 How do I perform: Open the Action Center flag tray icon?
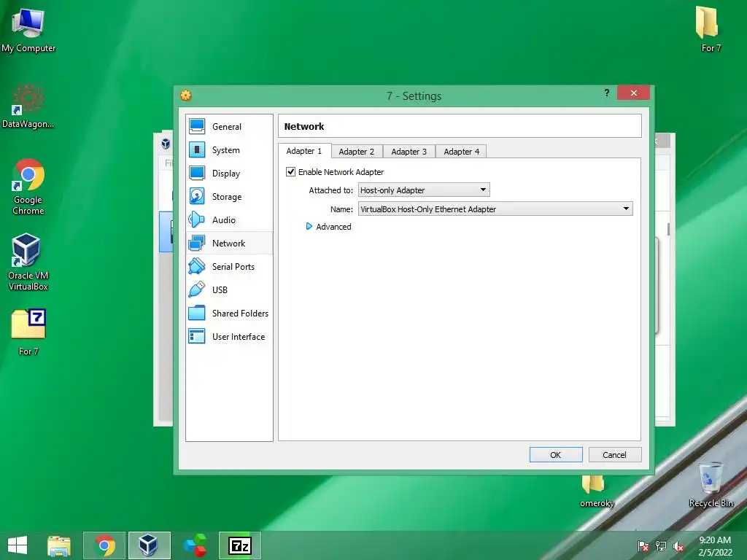tap(643, 546)
